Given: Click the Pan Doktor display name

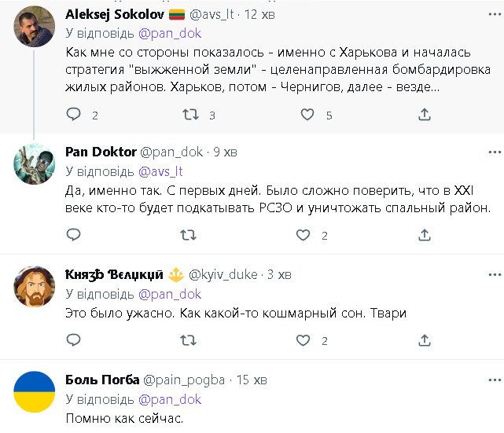Looking at the screenshot, I should point(100,151).
